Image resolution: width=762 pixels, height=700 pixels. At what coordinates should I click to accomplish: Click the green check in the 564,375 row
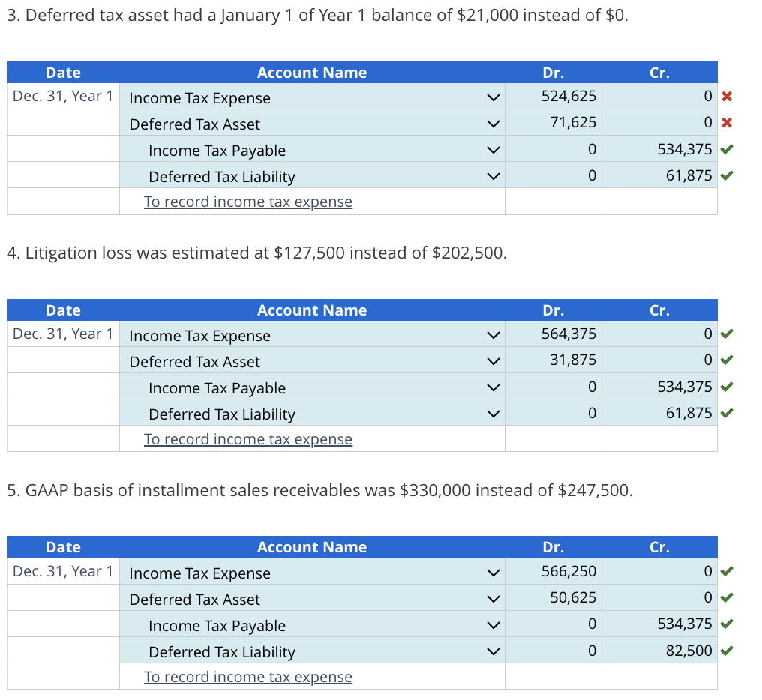click(x=725, y=334)
